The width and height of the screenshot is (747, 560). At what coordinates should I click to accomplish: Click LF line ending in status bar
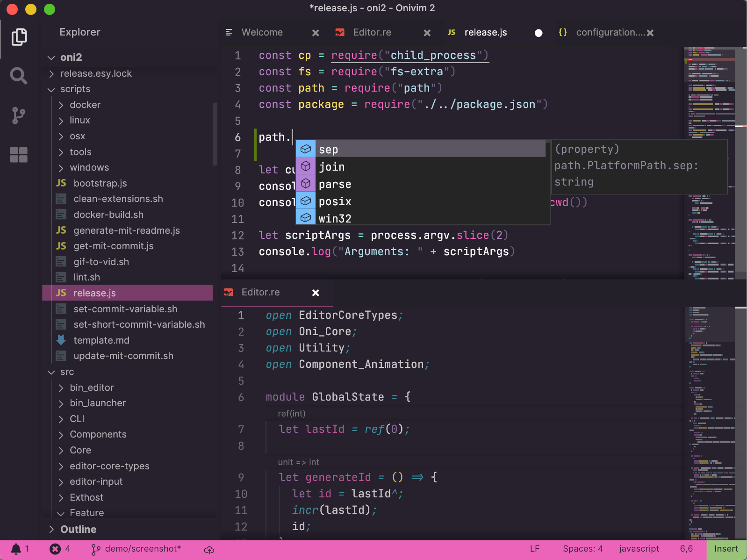535,549
